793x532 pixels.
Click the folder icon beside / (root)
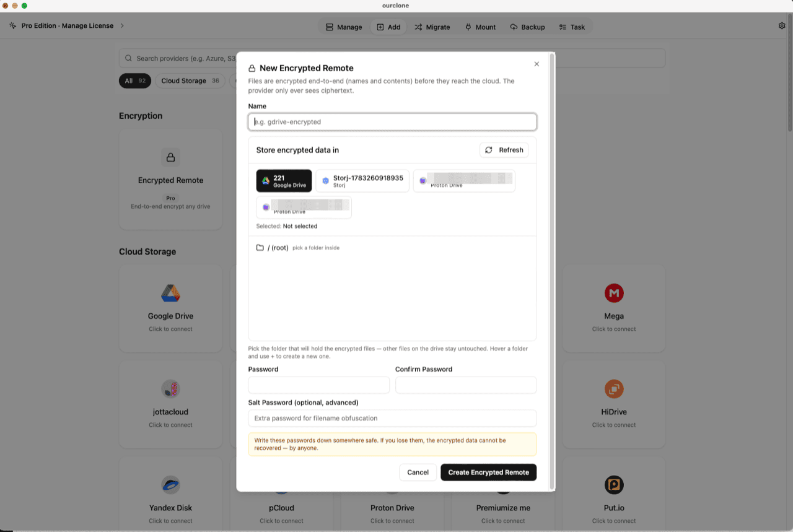(x=260, y=248)
